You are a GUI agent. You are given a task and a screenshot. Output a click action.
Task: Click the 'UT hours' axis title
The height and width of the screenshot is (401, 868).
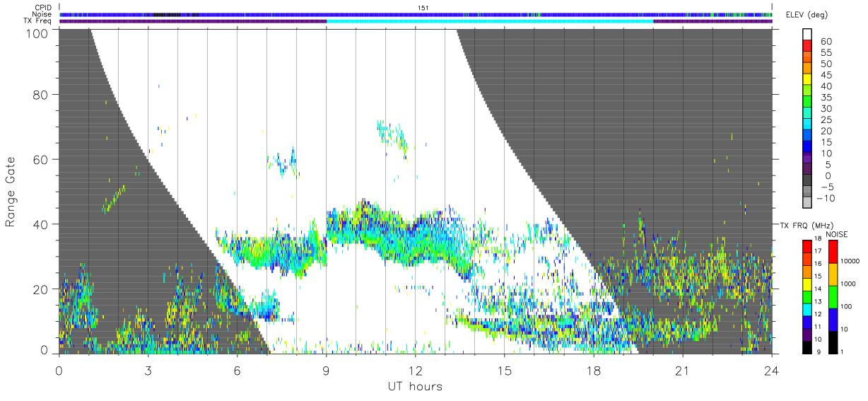coord(414,386)
